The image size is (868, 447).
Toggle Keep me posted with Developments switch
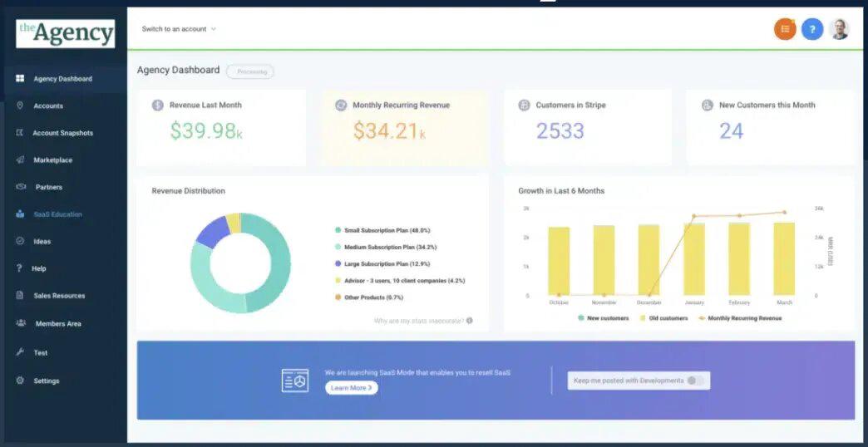[696, 381]
